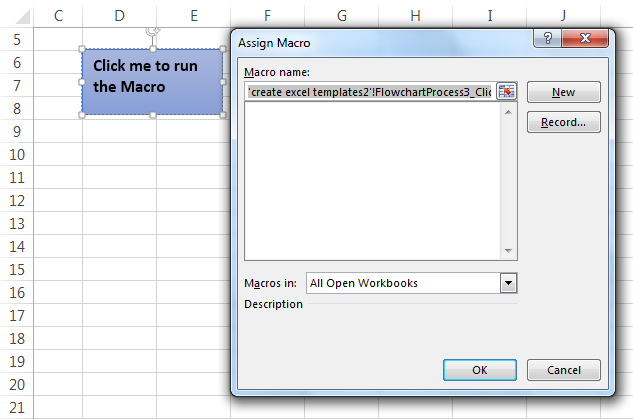Select row 20 header

click(17, 385)
